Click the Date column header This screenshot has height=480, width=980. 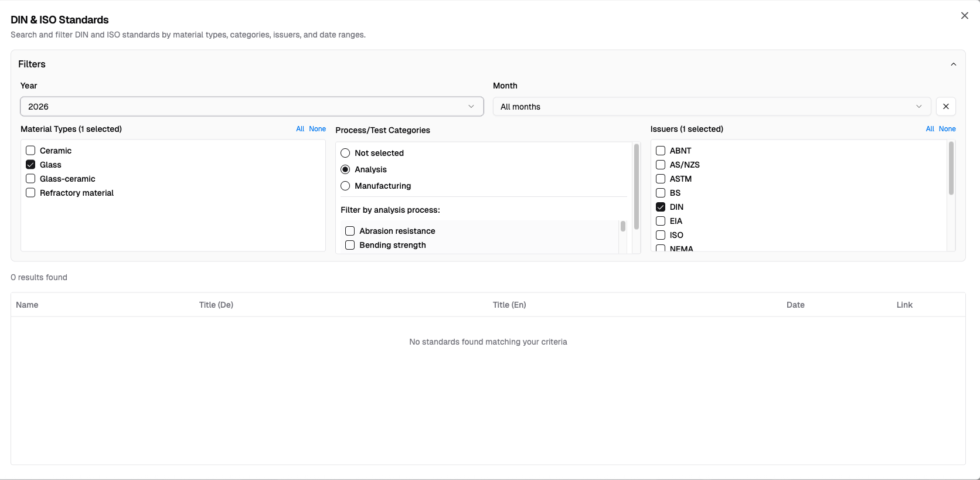795,305
